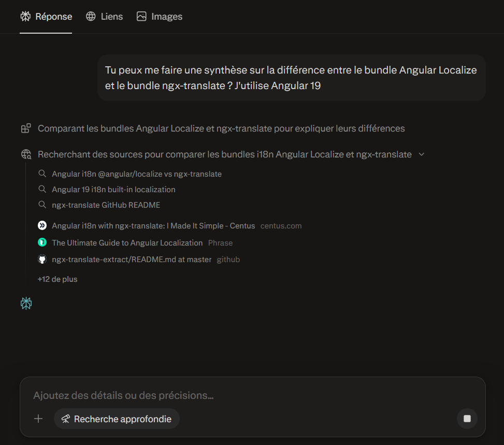Screen dimensions: 504x445
Task: Open the Images tab
Action: tap(159, 17)
